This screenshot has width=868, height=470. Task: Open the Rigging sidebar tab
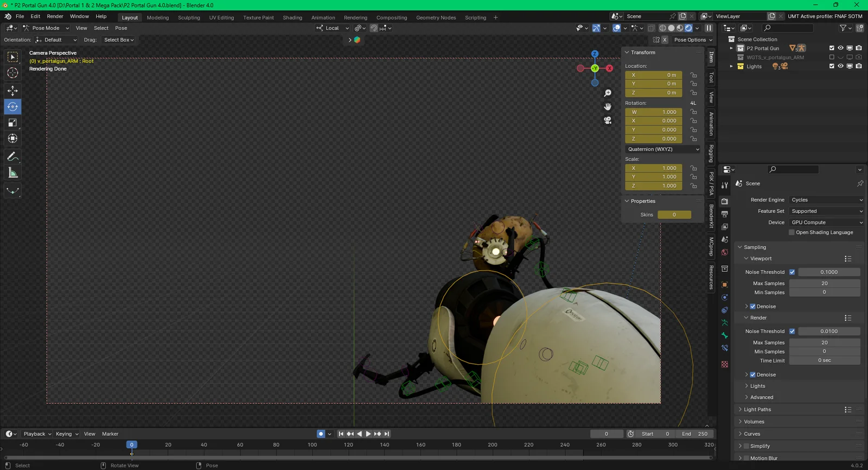point(711,153)
